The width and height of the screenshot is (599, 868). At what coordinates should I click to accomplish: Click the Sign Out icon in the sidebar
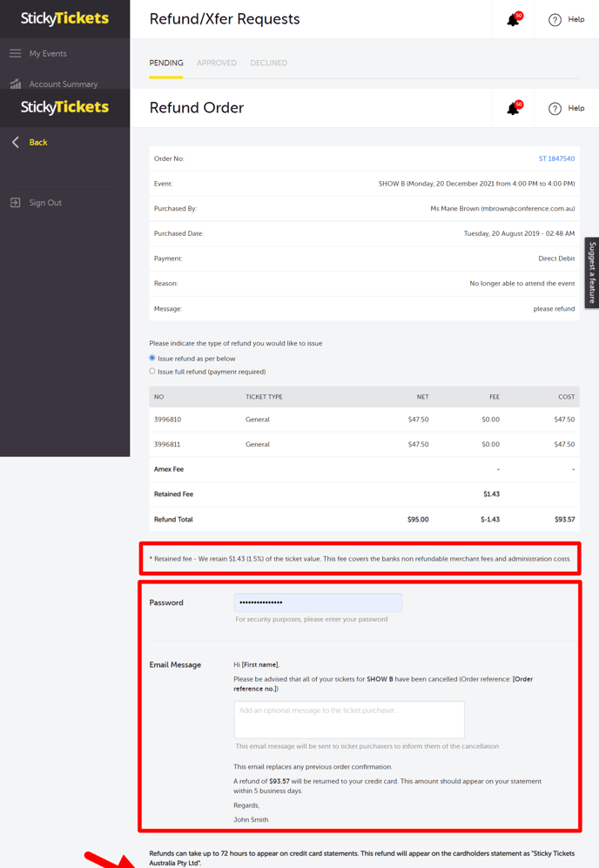point(14,202)
